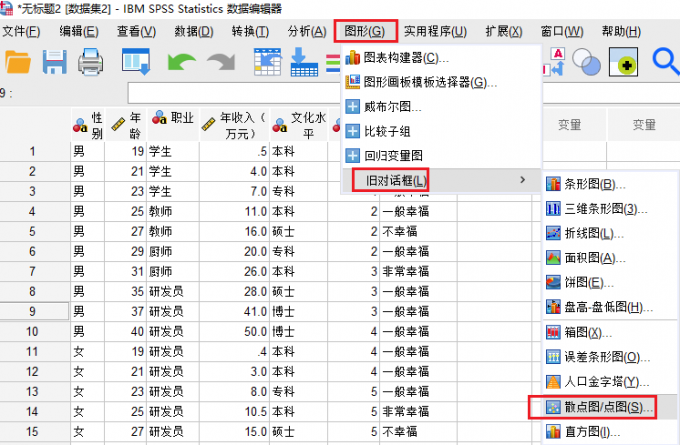Click the go to variable toolbar icon
The height and width of the screenshot is (445, 680).
304,62
